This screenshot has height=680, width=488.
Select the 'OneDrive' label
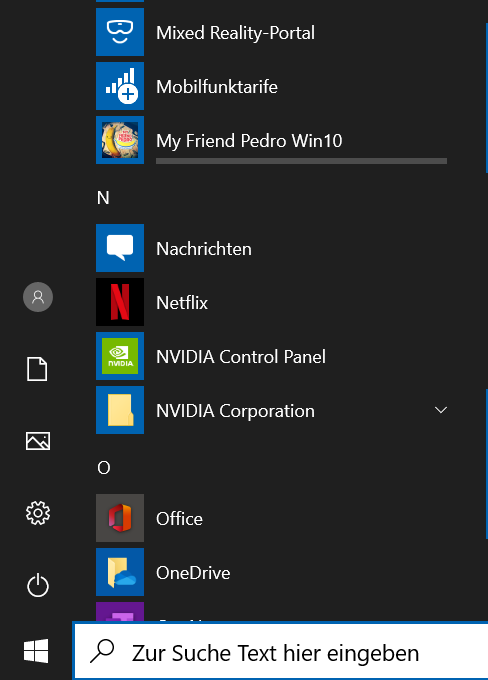193,573
